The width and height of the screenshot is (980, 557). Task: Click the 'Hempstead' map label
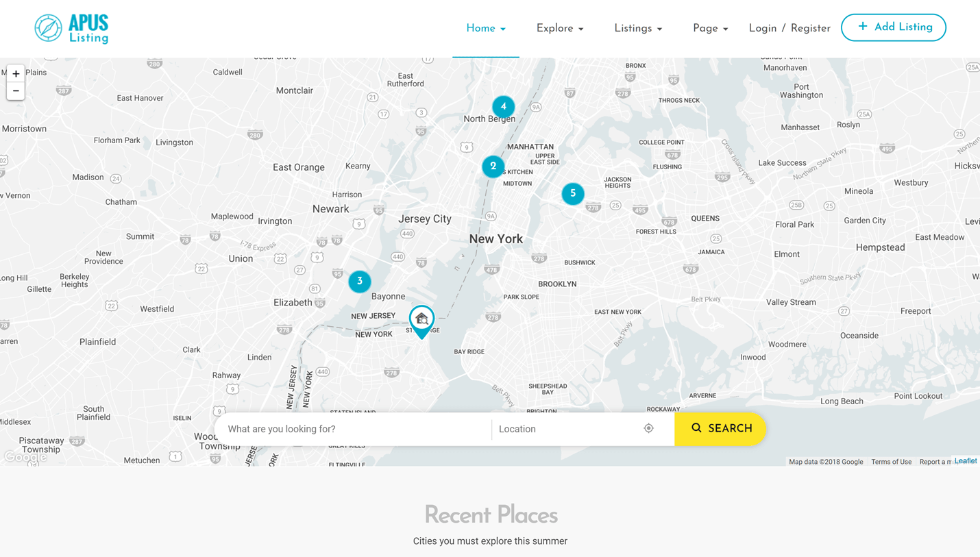[x=881, y=247]
